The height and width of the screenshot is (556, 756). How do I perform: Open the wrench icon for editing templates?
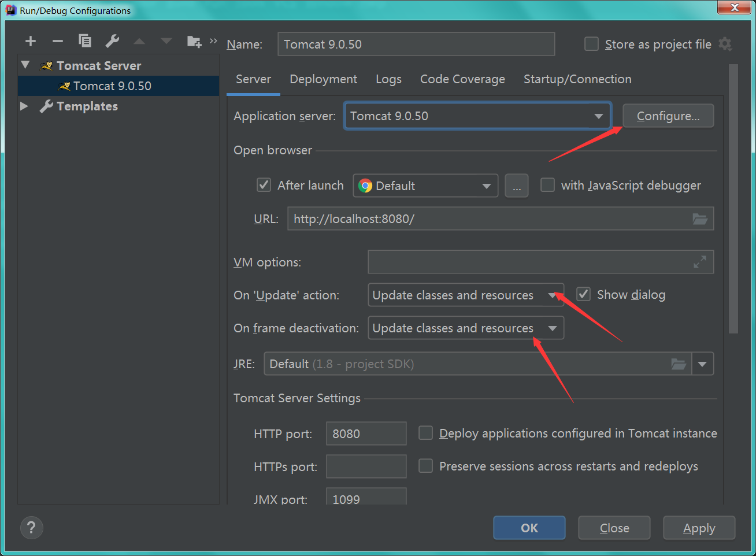point(112,40)
